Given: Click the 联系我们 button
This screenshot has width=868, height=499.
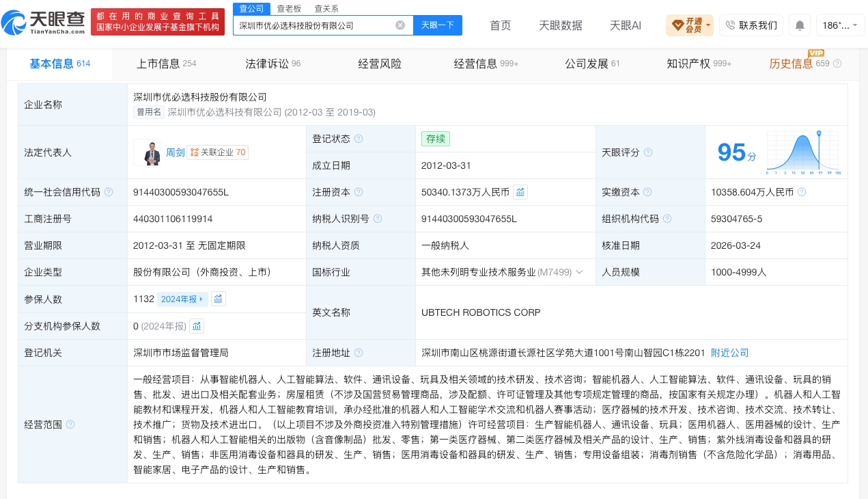Looking at the screenshot, I should tap(751, 25).
